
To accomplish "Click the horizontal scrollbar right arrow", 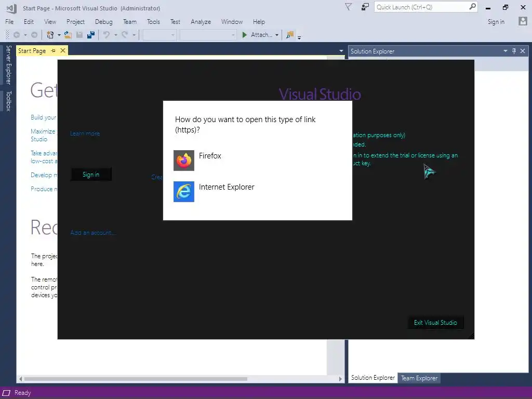I will point(340,379).
